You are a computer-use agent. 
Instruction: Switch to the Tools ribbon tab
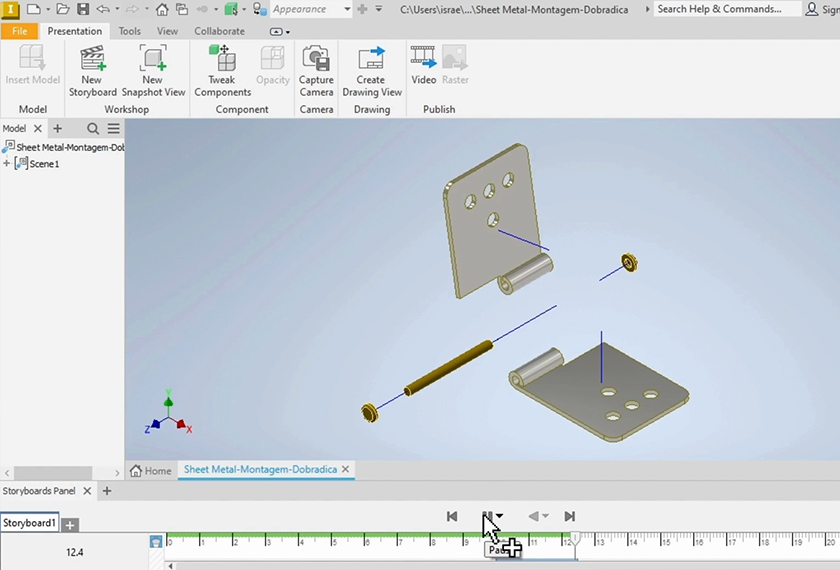130,31
